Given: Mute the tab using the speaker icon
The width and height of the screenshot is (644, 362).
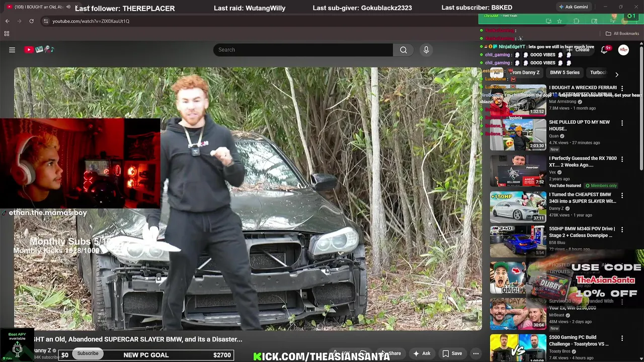Looking at the screenshot, I should (x=68, y=7).
